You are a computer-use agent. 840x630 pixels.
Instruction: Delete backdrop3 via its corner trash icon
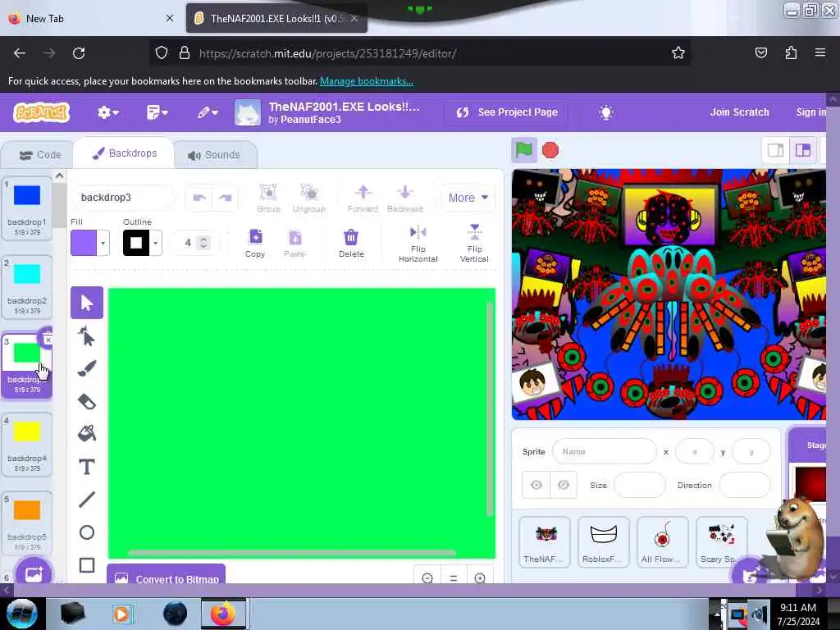(47, 337)
